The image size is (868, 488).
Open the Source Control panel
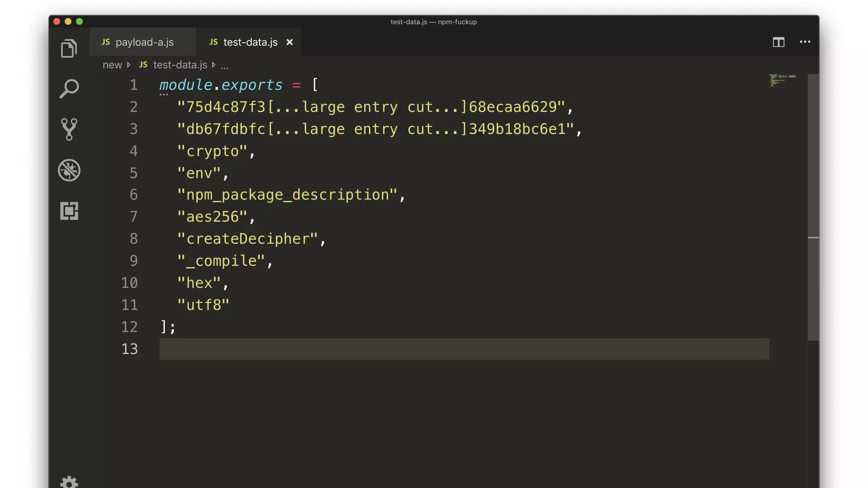coord(69,129)
